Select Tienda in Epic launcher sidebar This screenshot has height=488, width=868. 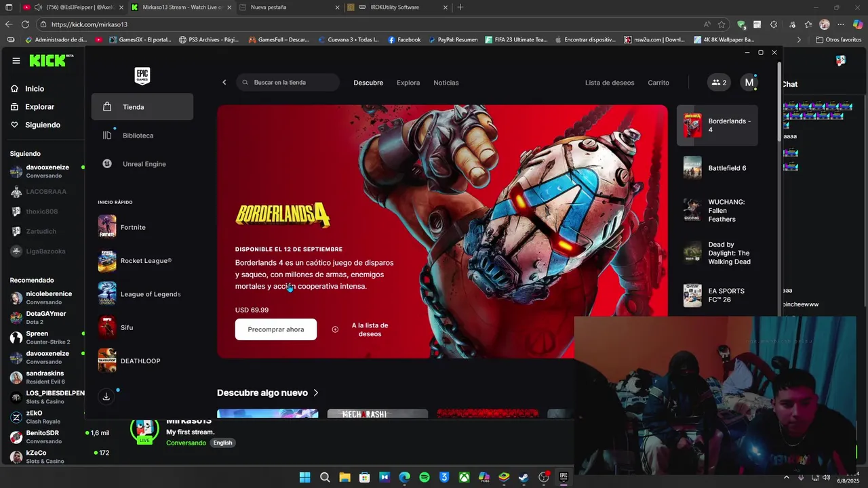142,107
